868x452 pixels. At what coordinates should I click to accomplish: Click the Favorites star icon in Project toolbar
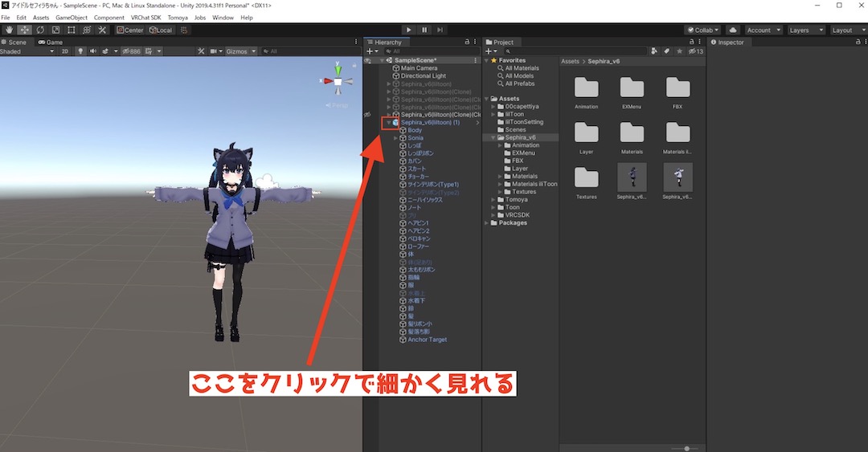(679, 51)
